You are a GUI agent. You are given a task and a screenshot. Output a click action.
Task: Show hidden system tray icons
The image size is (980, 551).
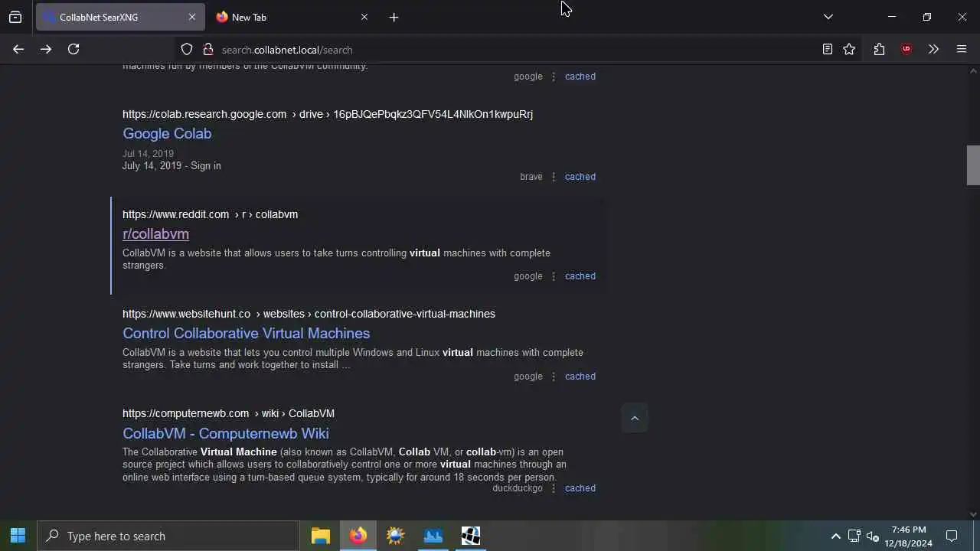click(836, 536)
